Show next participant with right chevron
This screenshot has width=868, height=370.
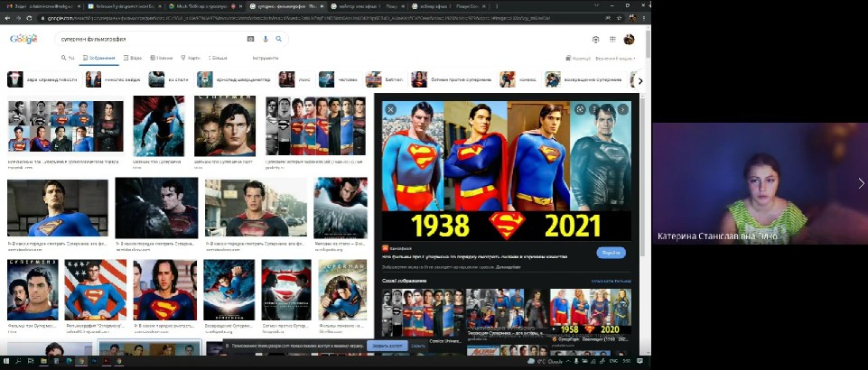click(861, 183)
